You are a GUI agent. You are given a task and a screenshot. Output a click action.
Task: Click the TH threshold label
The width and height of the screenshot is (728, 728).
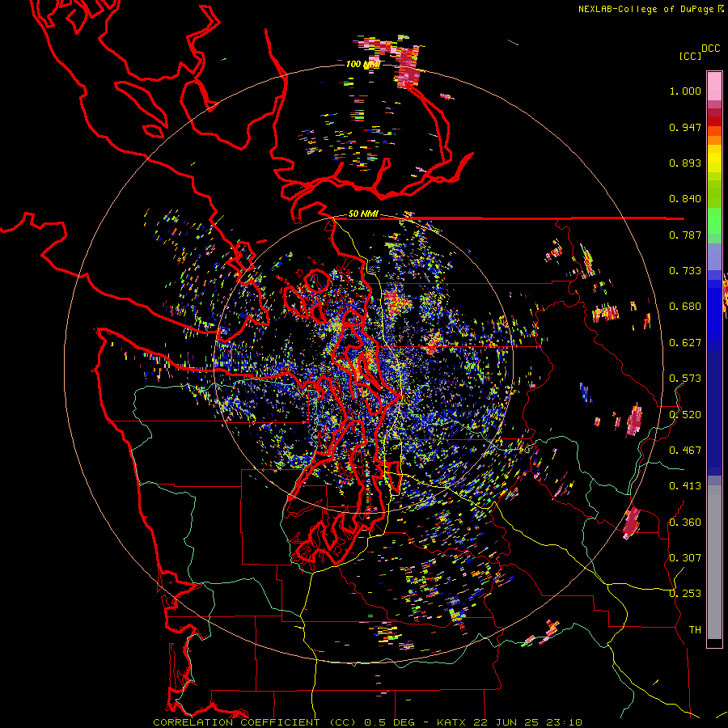695,629
